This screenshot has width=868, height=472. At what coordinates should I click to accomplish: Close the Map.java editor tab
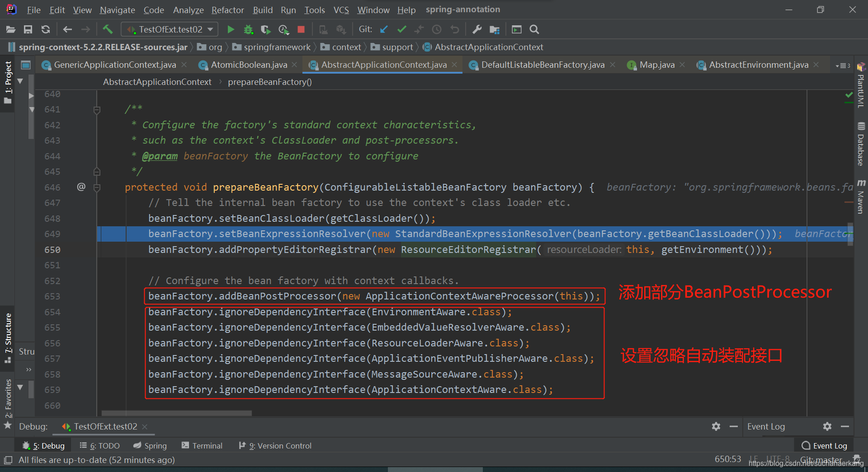tap(682, 65)
